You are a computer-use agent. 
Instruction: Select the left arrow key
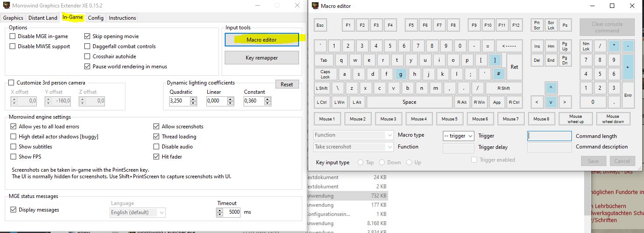click(537, 102)
